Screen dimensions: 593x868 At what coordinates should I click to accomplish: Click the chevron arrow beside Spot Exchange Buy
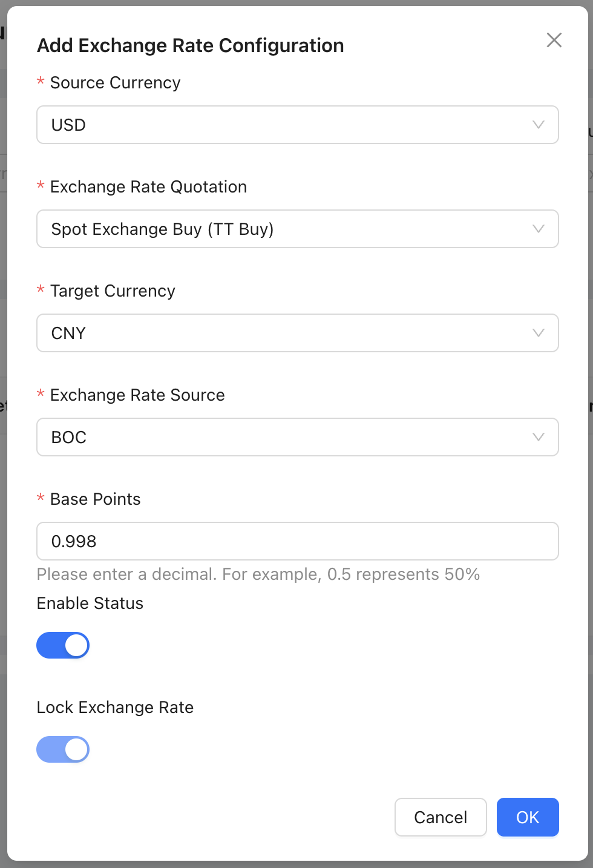tap(538, 229)
